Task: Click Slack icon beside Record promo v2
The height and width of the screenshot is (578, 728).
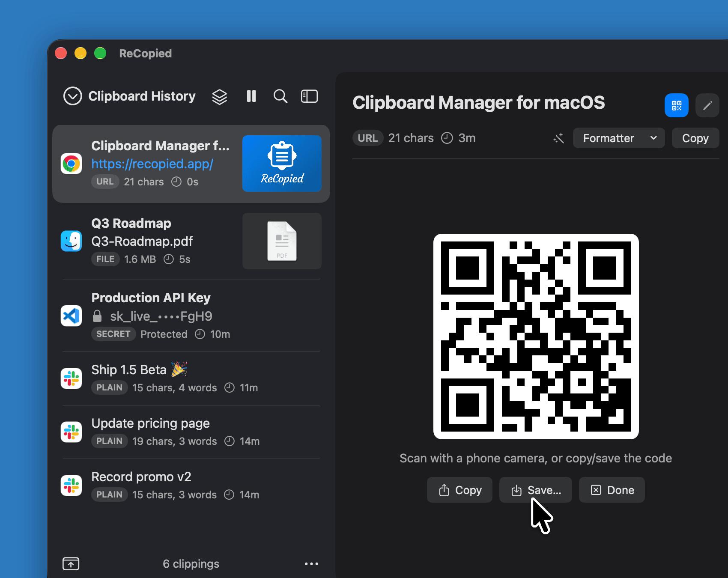Action: (71, 486)
